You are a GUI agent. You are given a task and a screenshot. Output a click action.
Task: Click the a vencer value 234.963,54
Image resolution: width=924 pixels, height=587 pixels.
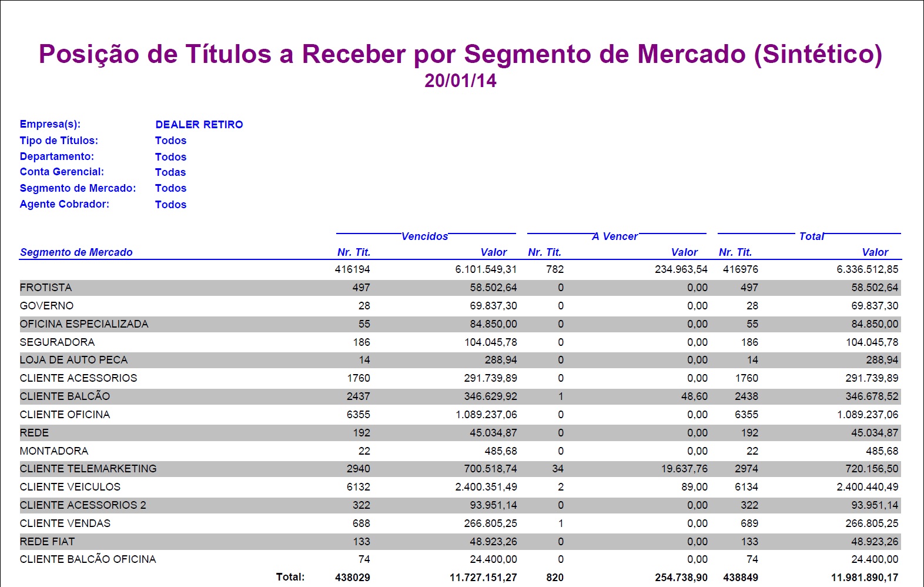681,269
